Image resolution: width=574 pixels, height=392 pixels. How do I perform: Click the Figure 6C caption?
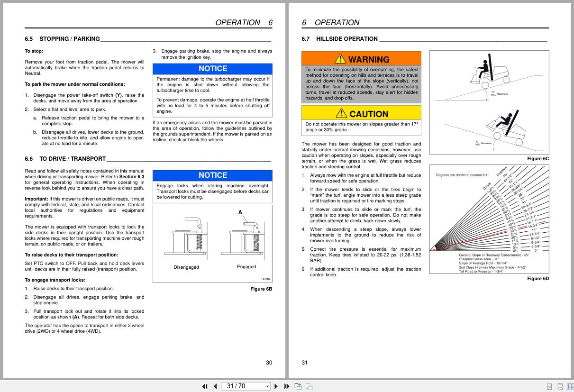click(x=538, y=158)
